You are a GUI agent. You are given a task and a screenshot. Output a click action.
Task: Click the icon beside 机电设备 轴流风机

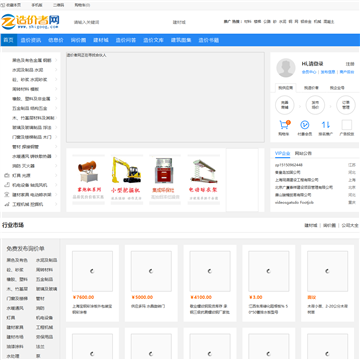coord(6,185)
